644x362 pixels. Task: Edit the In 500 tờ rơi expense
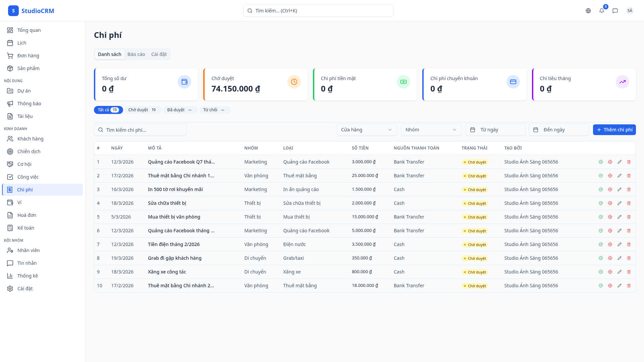[620, 189]
